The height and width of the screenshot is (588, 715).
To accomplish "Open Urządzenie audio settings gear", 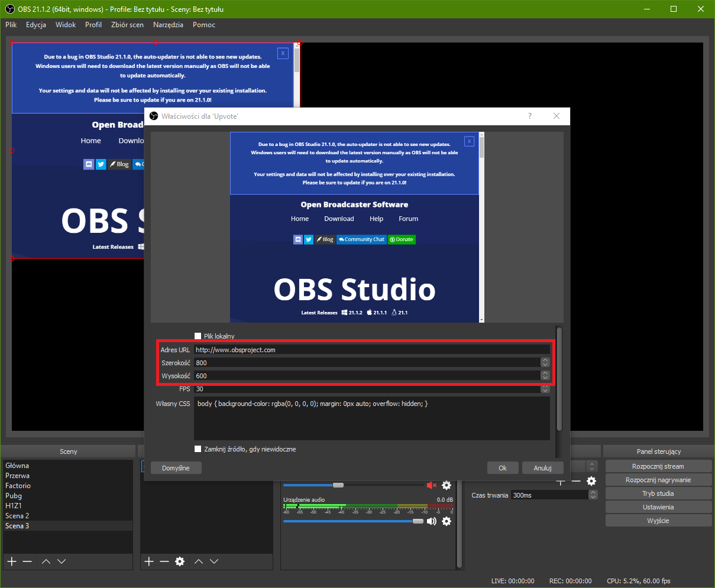I will coord(447,521).
